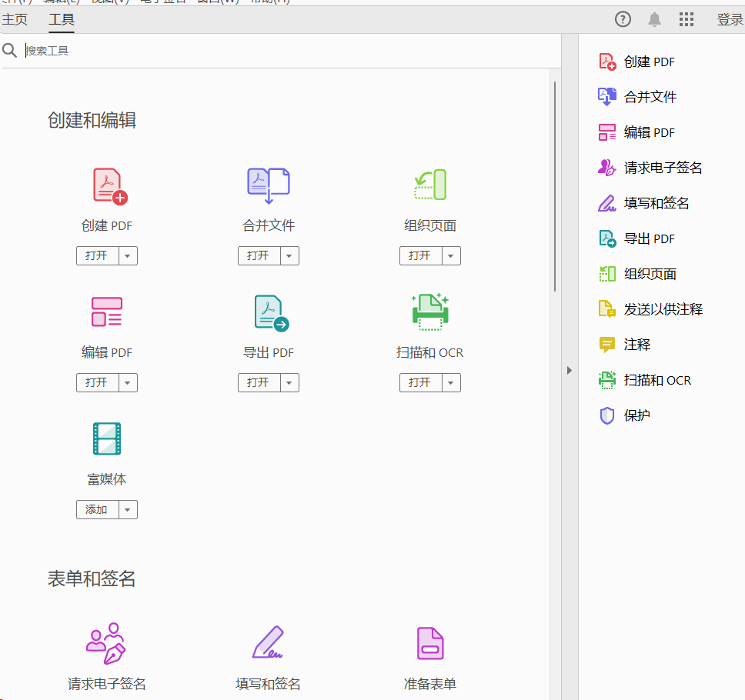Click the 合并文件 shortcut in right sidebar

[636, 97]
